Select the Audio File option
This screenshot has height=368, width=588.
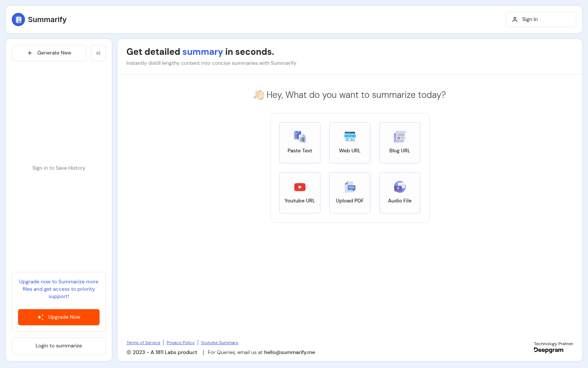pyautogui.click(x=400, y=193)
